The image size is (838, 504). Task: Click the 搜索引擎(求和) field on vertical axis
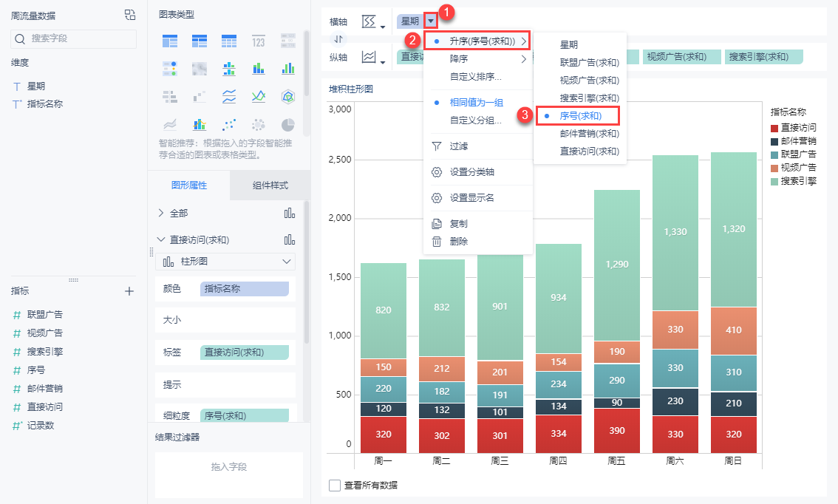click(763, 57)
